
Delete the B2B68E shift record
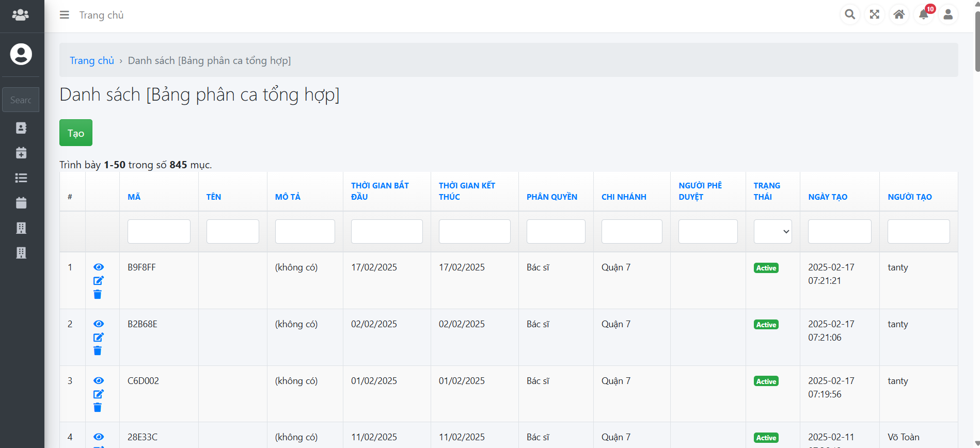(98, 351)
